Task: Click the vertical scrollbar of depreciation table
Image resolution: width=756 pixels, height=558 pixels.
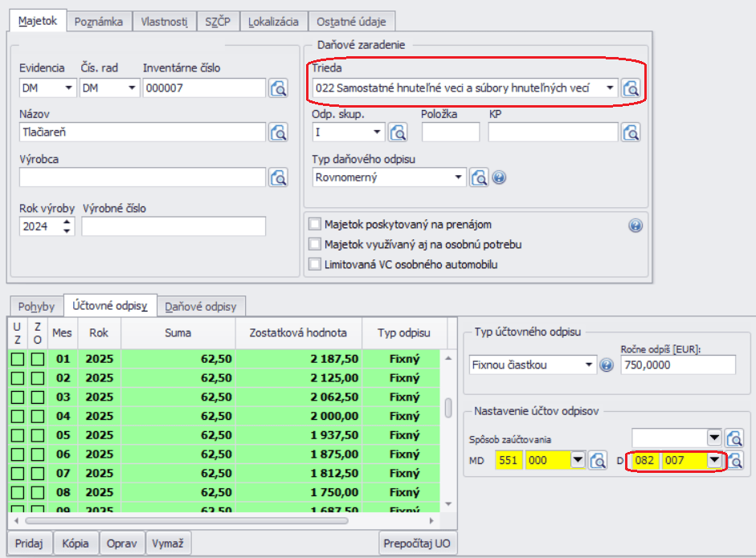Action: [448, 408]
